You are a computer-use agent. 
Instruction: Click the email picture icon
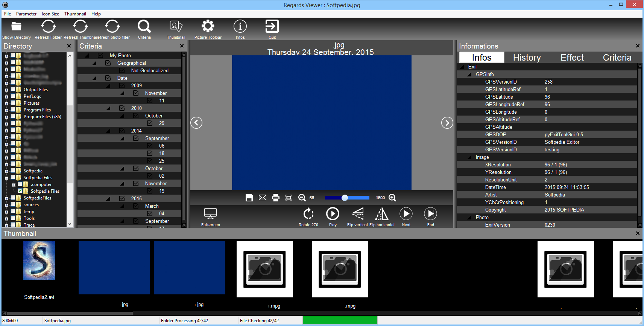(263, 198)
